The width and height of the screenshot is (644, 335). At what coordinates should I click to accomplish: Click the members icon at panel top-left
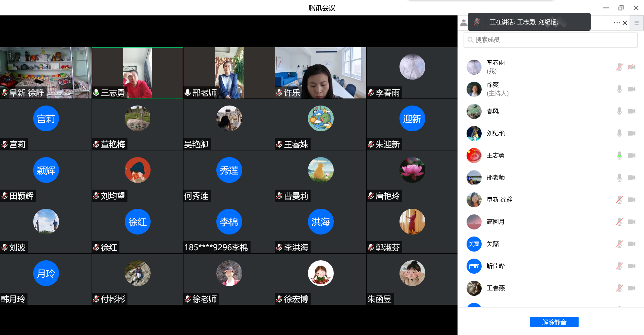(464, 23)
